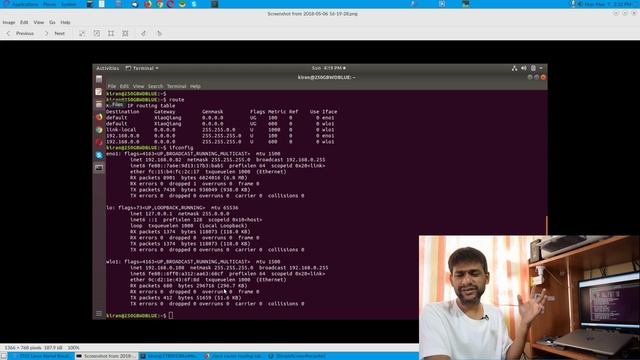Click the Search menu in the pictured terminal
The width and height of the screenshot is (640, 360).
click(155, 86)
